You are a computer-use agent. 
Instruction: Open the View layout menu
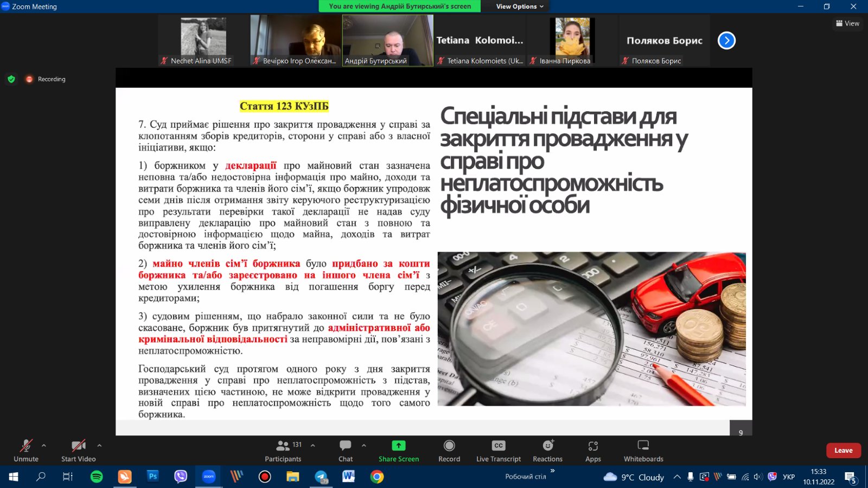tap(847, 23)
